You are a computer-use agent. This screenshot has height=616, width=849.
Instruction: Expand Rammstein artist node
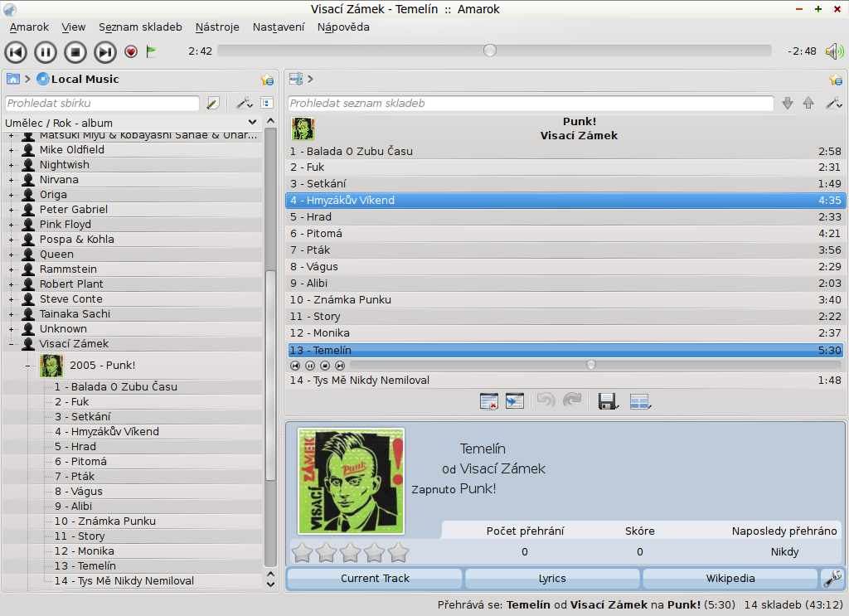tap(11, 269)
